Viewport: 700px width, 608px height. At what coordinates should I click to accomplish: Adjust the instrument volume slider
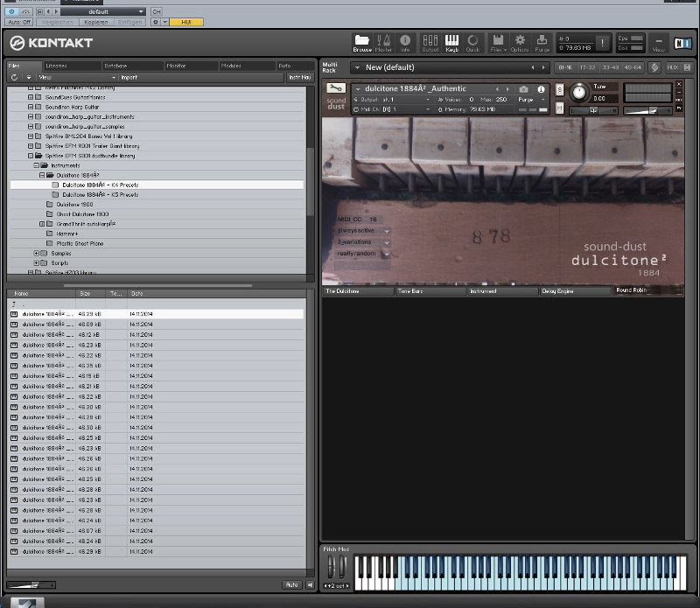coord(647,111)
